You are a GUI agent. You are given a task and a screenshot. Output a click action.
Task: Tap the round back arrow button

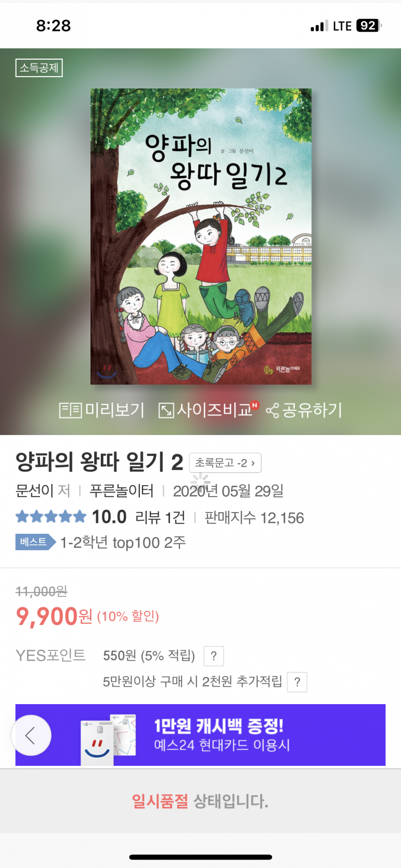31,735
